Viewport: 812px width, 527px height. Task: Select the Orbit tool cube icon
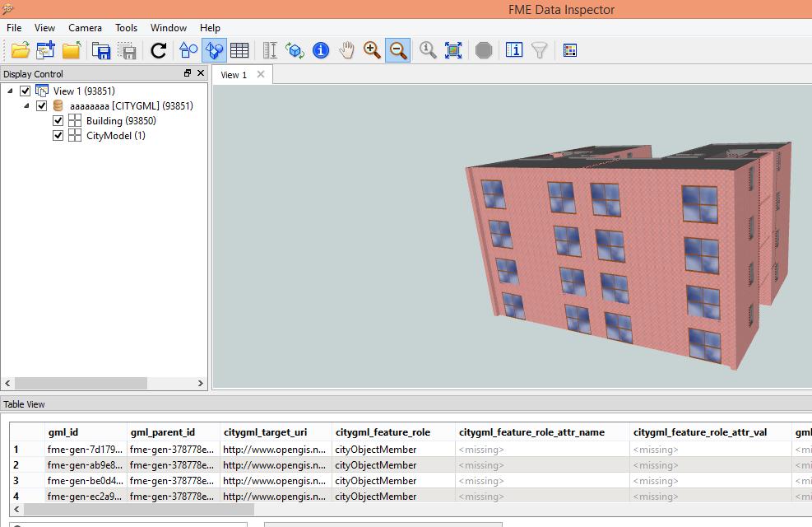coord(295,50)
